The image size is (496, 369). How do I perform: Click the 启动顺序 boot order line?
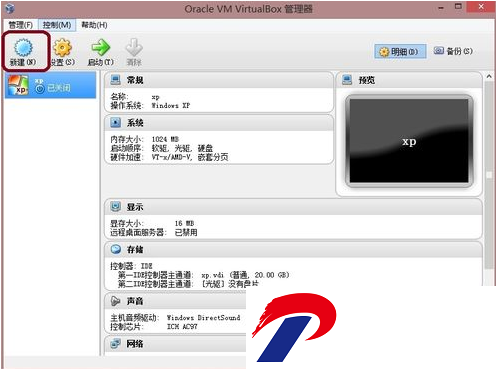coord(162,148)
